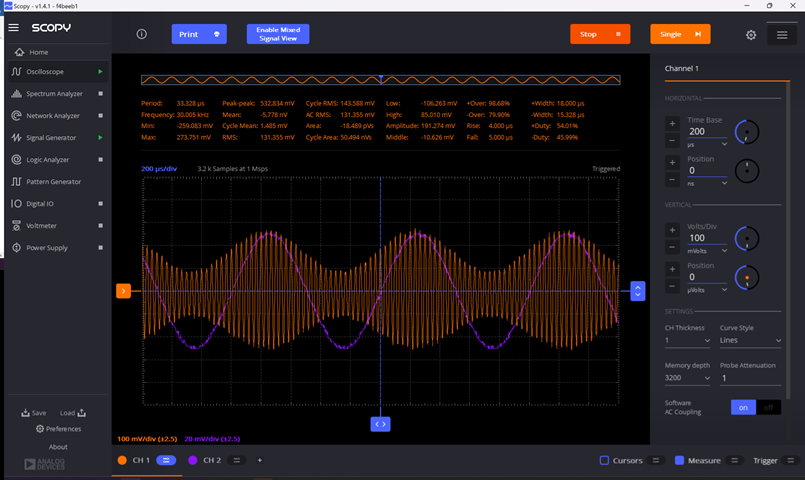Toggle Network Analyzer run/stop square
805x480 pixels.
click(101, 116)
